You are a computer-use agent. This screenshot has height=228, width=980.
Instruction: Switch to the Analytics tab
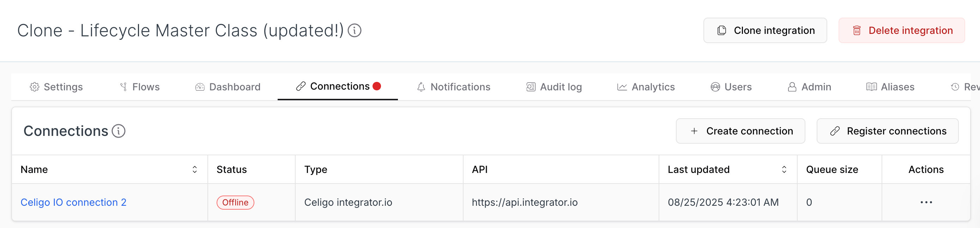tap(646, 87)
